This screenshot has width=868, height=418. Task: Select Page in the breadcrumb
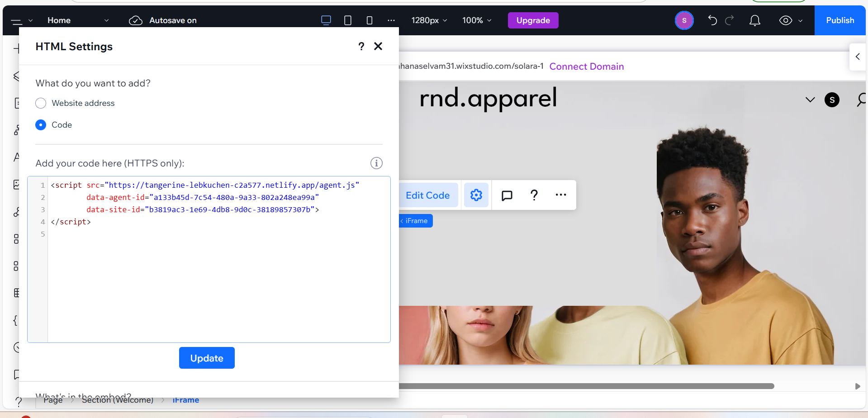(x=53, y=400)
